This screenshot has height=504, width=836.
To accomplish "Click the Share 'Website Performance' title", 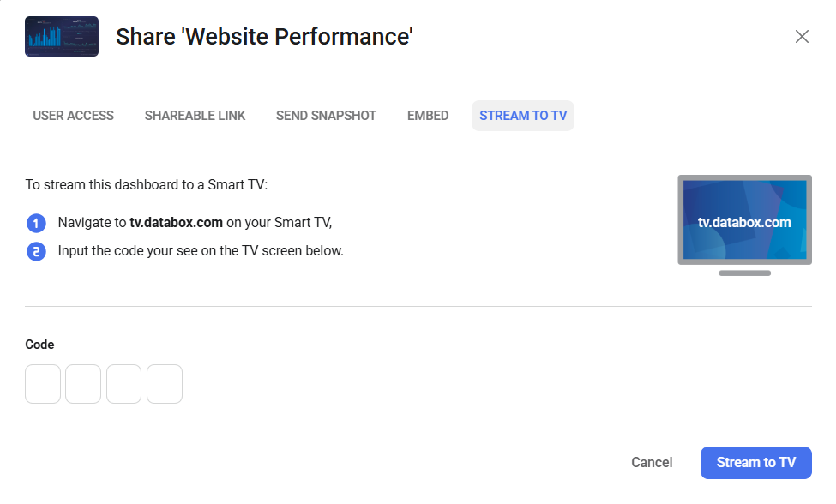I will pos(264,37).
